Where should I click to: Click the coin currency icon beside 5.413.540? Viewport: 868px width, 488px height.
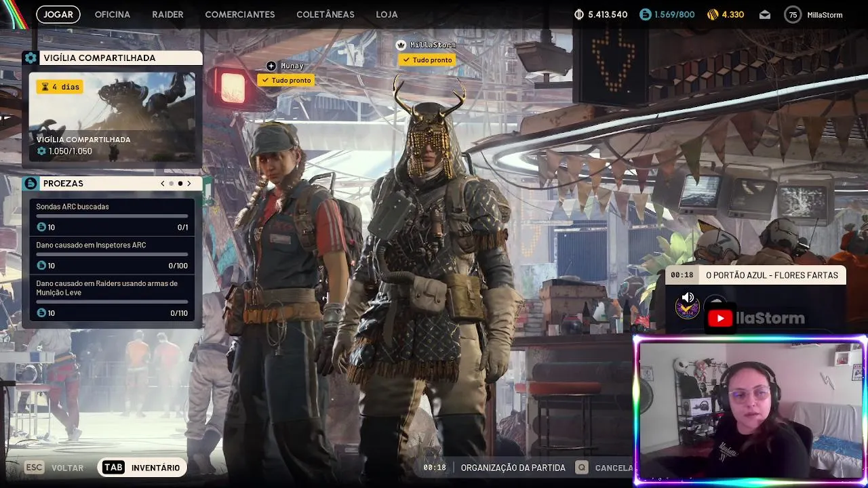[579, 14]
